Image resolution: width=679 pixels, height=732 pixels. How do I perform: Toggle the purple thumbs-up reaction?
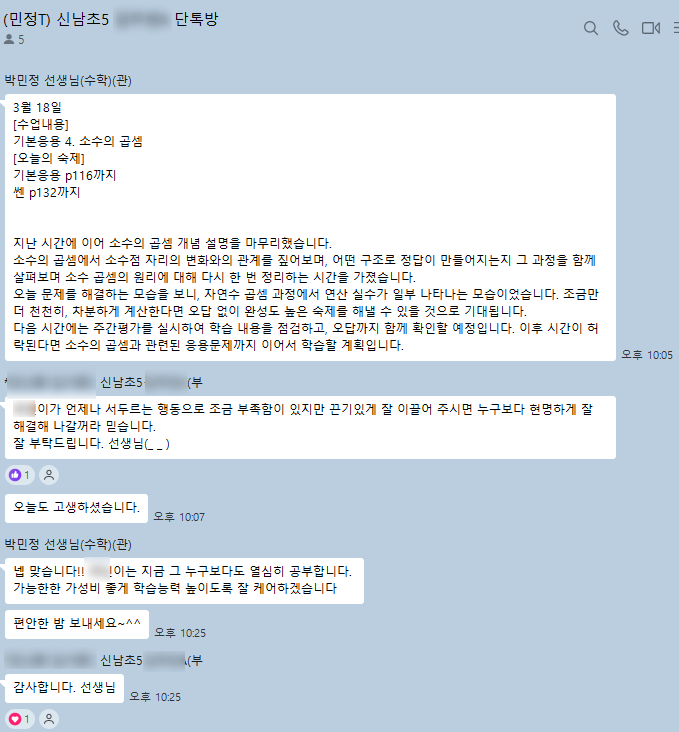coord(20,475)
